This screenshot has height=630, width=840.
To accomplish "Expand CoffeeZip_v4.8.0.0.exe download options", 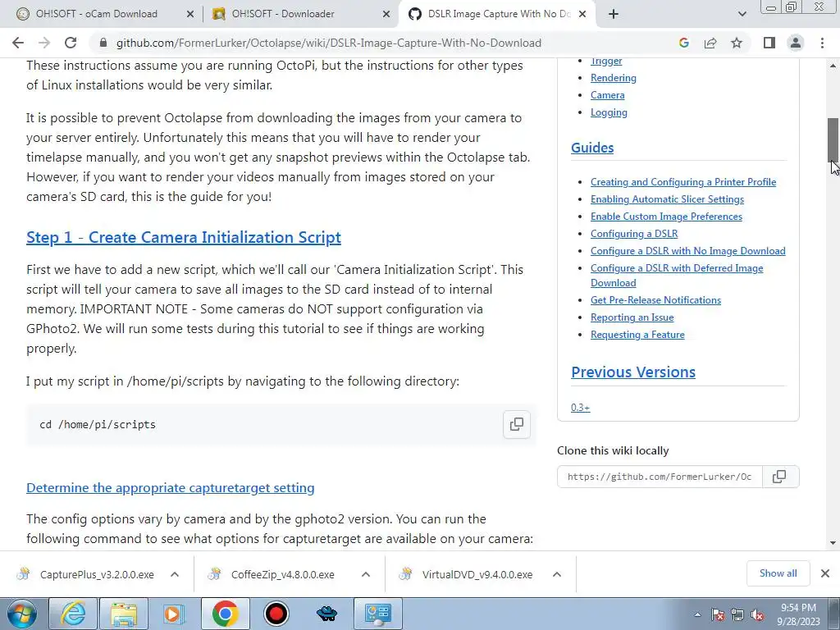I will click(366, 574).
